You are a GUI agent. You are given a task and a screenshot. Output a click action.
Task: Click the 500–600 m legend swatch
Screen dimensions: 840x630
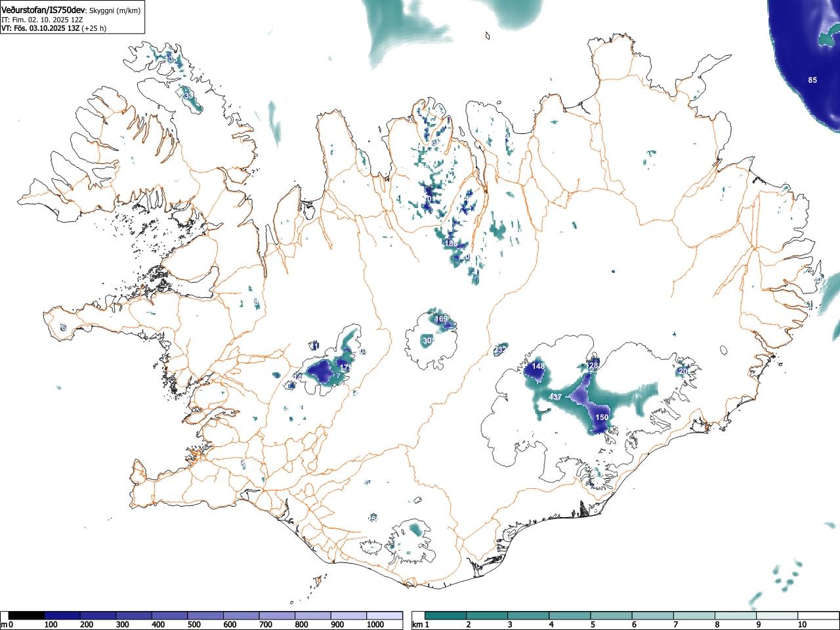tap(205, 616)
